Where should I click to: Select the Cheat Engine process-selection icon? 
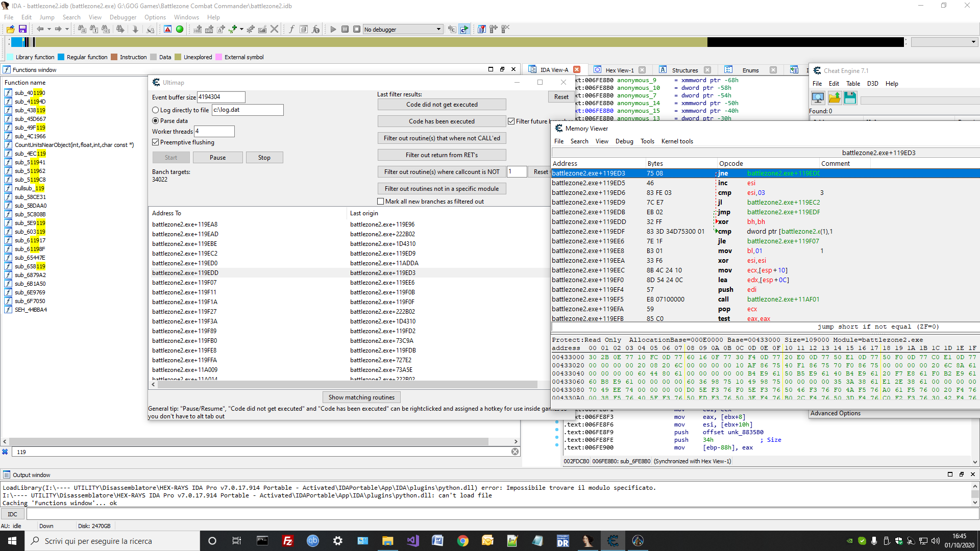pyautogui.click(x=818, y=97)
